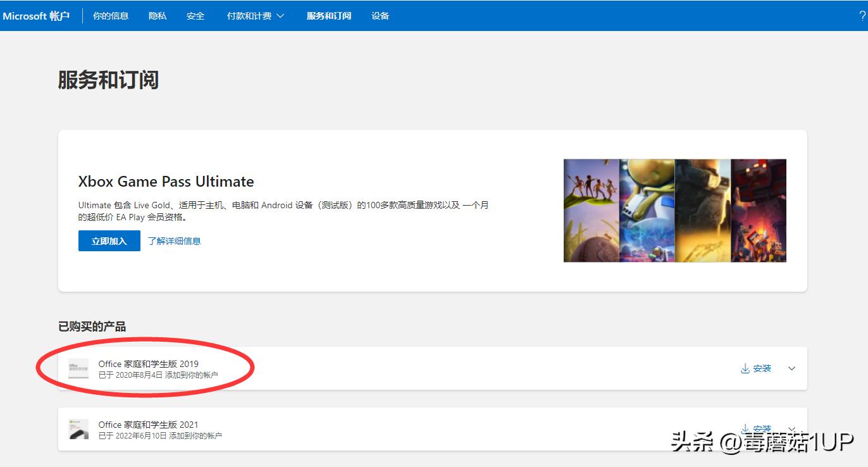Click the Microsoft 帐户 logo
Viewport: 868px width, 467px height.
[36, 15]
